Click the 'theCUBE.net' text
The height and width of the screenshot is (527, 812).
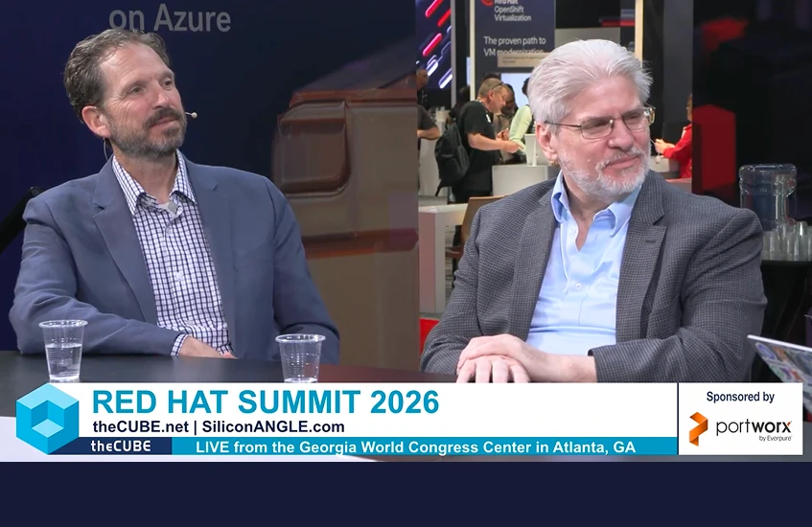(x=140, y=427)
